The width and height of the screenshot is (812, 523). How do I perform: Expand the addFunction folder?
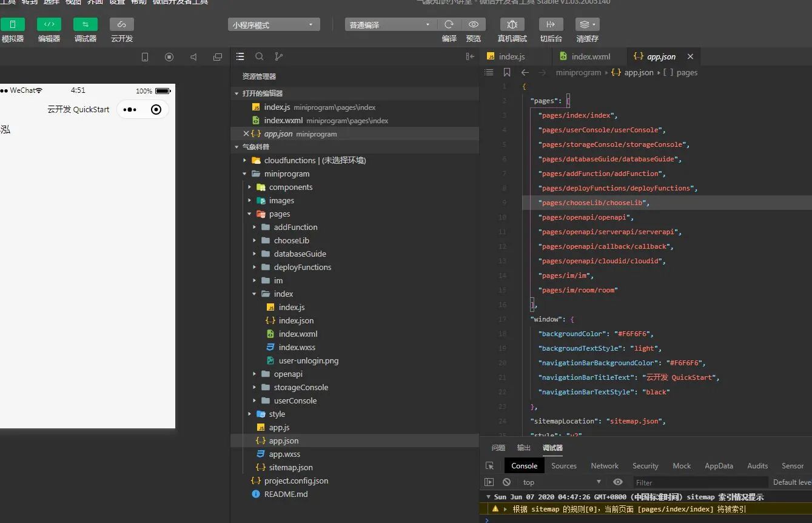tap(255, 227)
